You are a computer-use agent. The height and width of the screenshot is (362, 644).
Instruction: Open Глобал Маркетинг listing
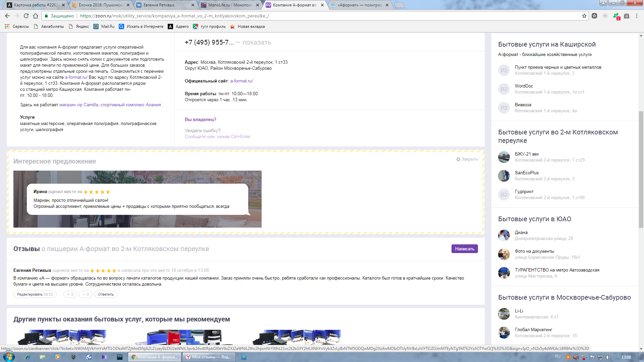pos(533,329)
